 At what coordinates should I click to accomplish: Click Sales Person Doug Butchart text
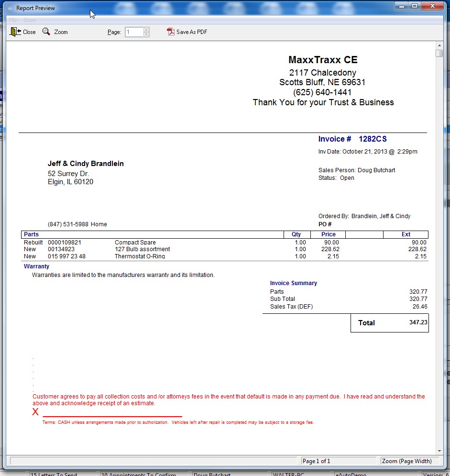(x=357, y=170)
